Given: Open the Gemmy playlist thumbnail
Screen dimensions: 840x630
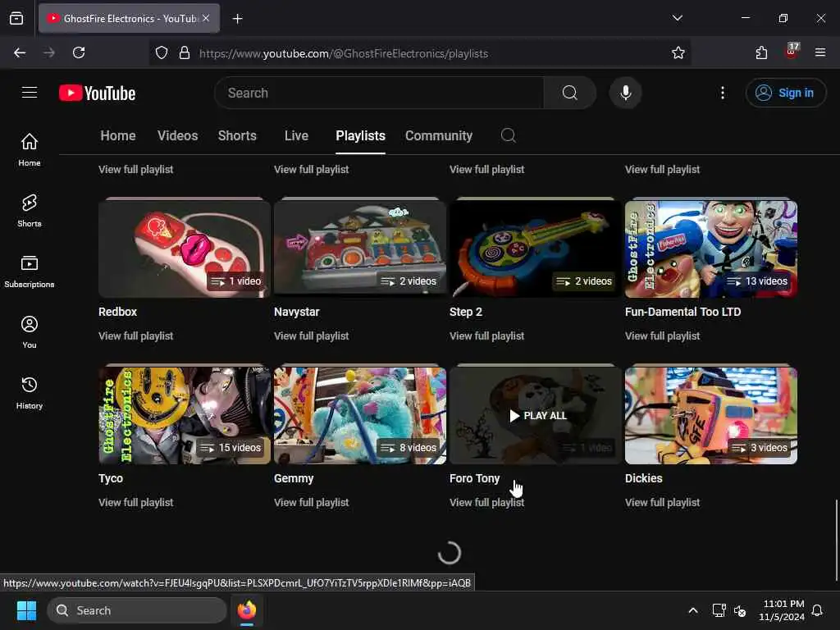Looking at the screenshot, I should 360,416.
